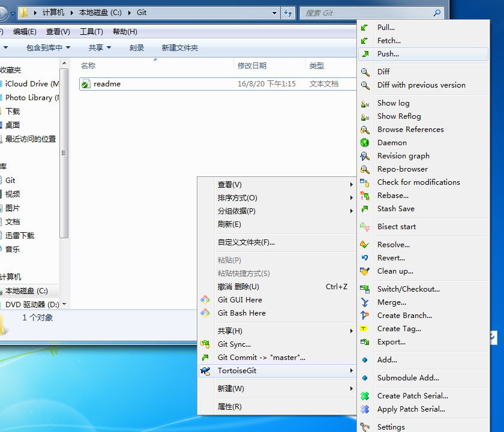Open the 包含到库中 dropdown
504x432 pixels.
(48, 48)
